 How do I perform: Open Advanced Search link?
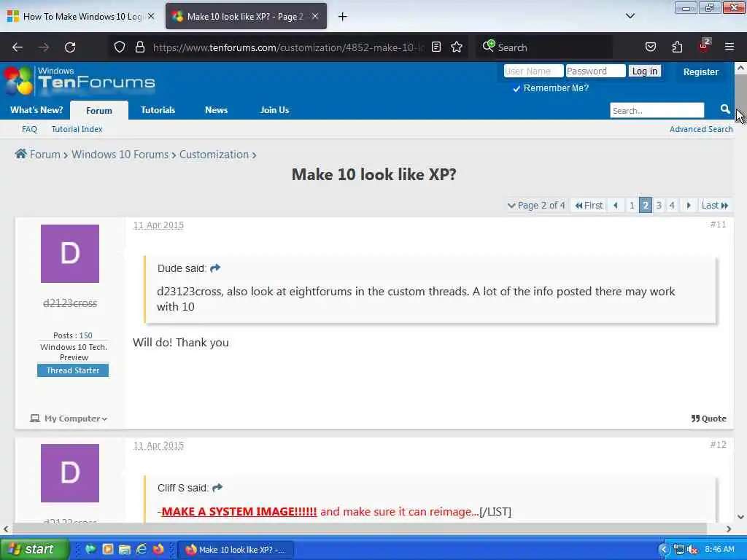point(701,129)
